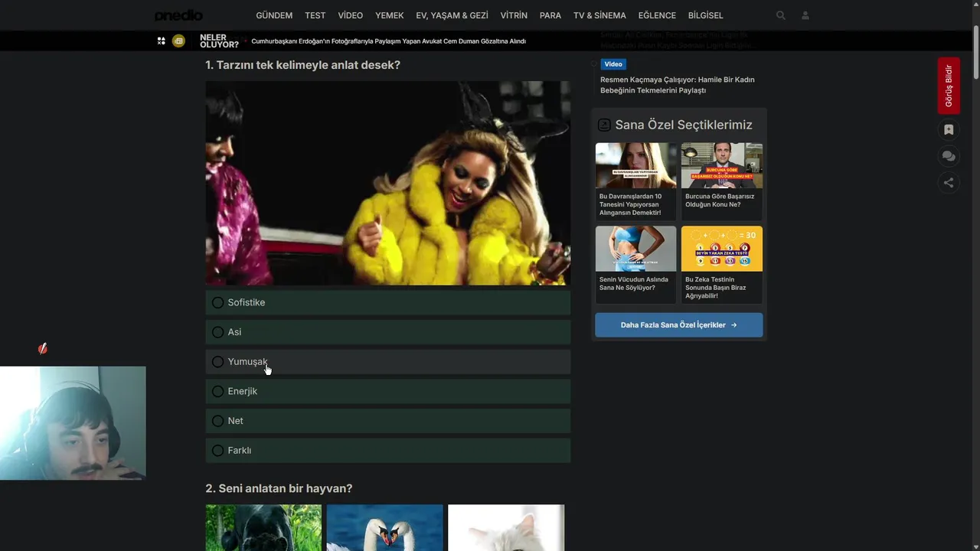Open the Cumhurbaşkanı Erdoğan news ticker headline
The image size is (980, 551).
click(389, 41)
